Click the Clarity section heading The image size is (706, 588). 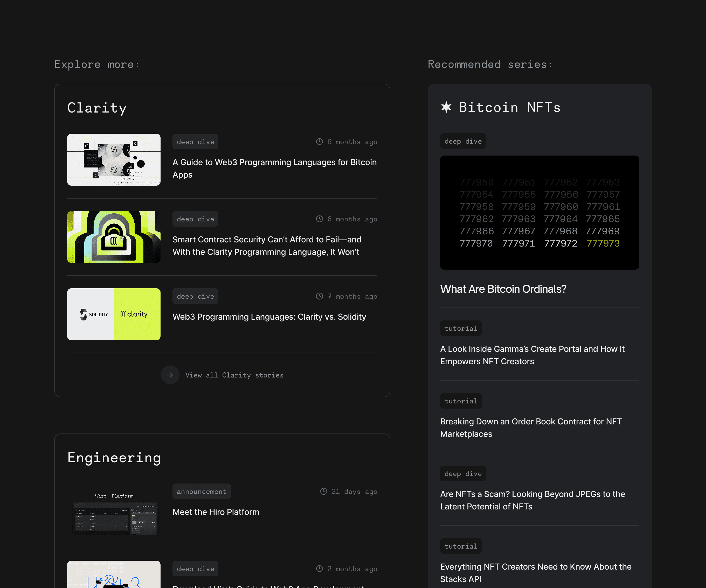pos(97,108)
